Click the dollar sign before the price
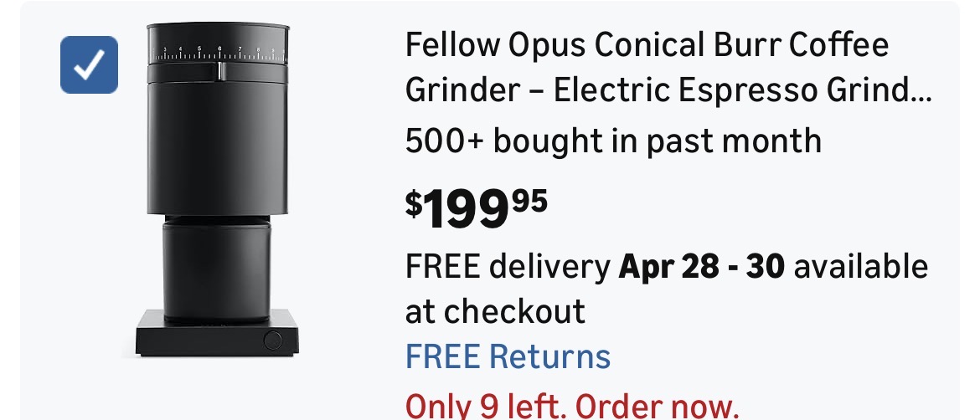This screenshot has height=420, width=980. coord(414,203)
